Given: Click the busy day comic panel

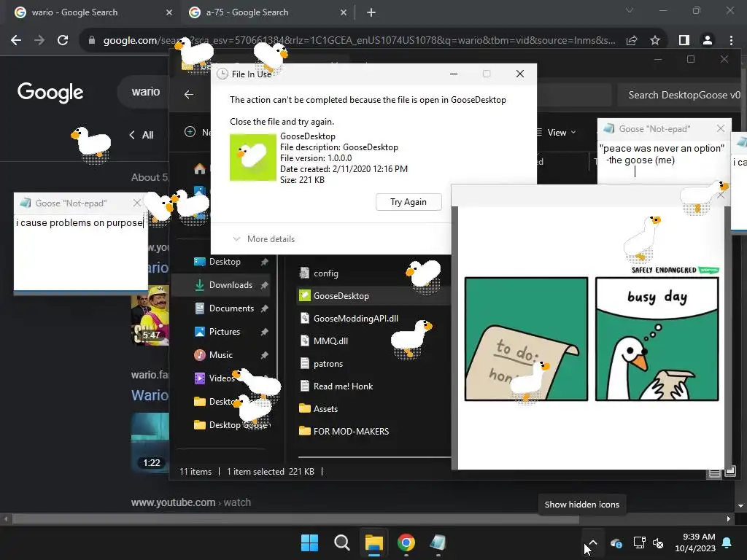Looking at the screenshot, I should click(x=657, y=339).
